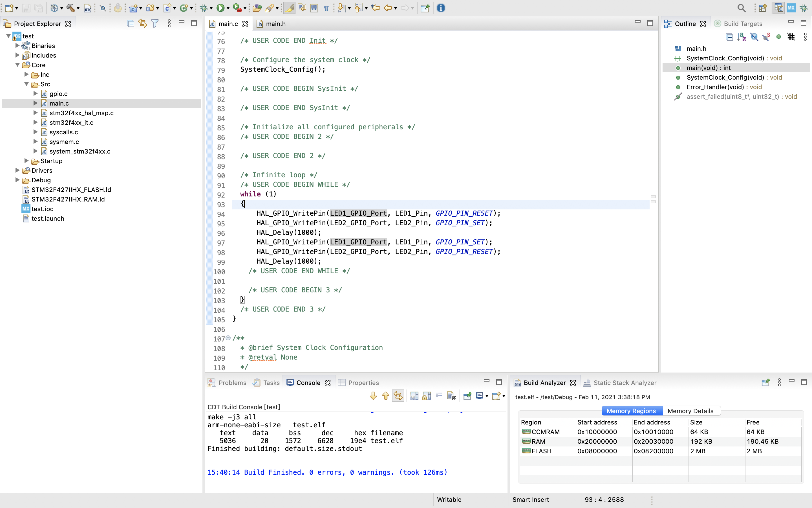Screen dimensions: 812x508
Task: Open the Run button dropdown arrow
Action: point(228,8)
